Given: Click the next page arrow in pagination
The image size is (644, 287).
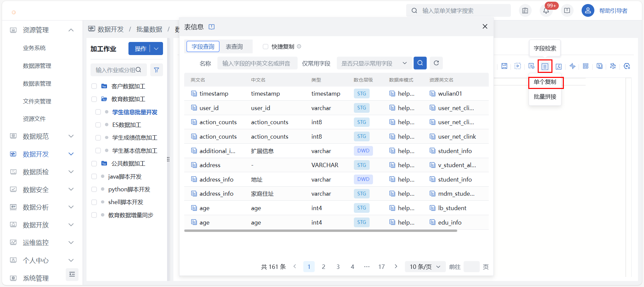Looking at the screenshot, I should [x=396, y=267].
